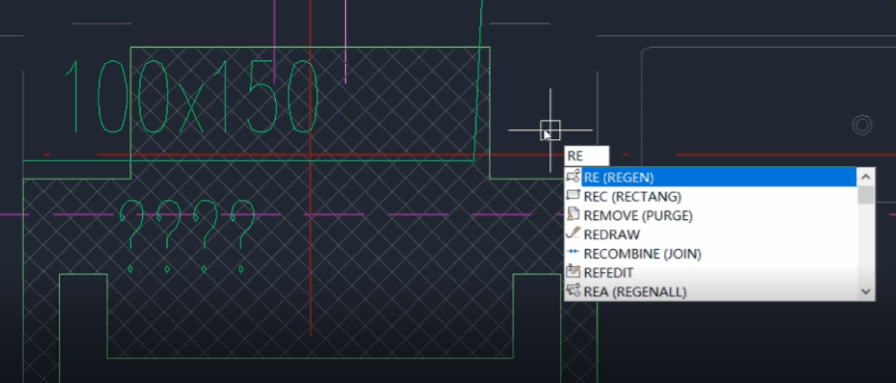The height and width of the screenshot is (383, 896).
Task: Click the autocomplete scrollbar thumb
Action: click(x=866, y=194)
